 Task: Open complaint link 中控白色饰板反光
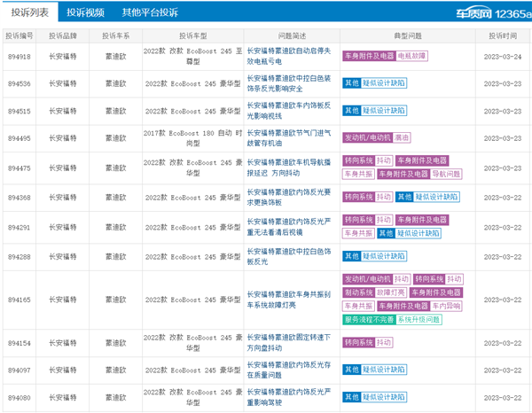(x=288, y=257)
